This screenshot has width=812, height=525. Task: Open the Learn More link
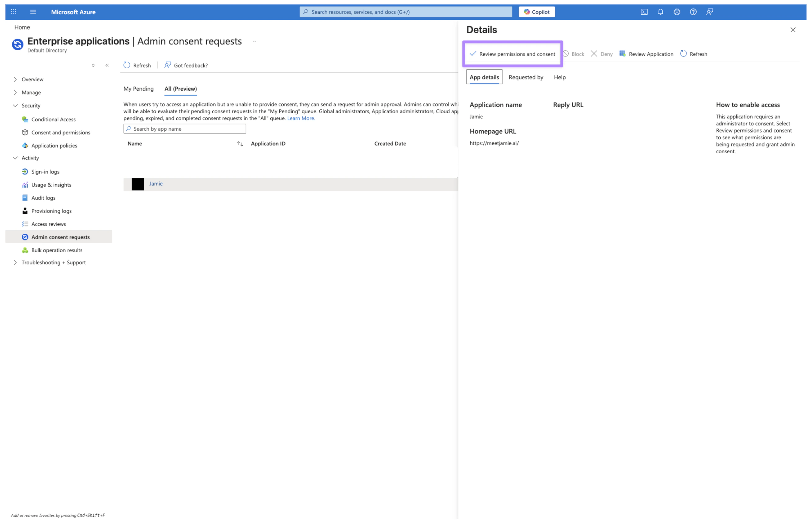click(301, 118)
